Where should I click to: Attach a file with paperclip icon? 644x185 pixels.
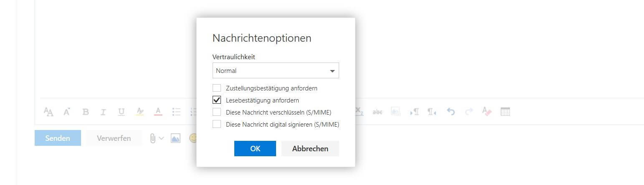point(153,138)
